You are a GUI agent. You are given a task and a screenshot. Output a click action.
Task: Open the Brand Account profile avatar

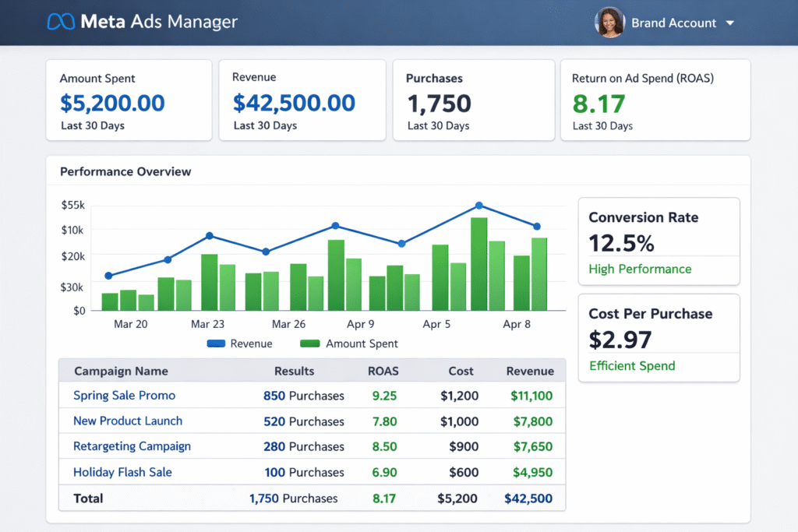609,23
